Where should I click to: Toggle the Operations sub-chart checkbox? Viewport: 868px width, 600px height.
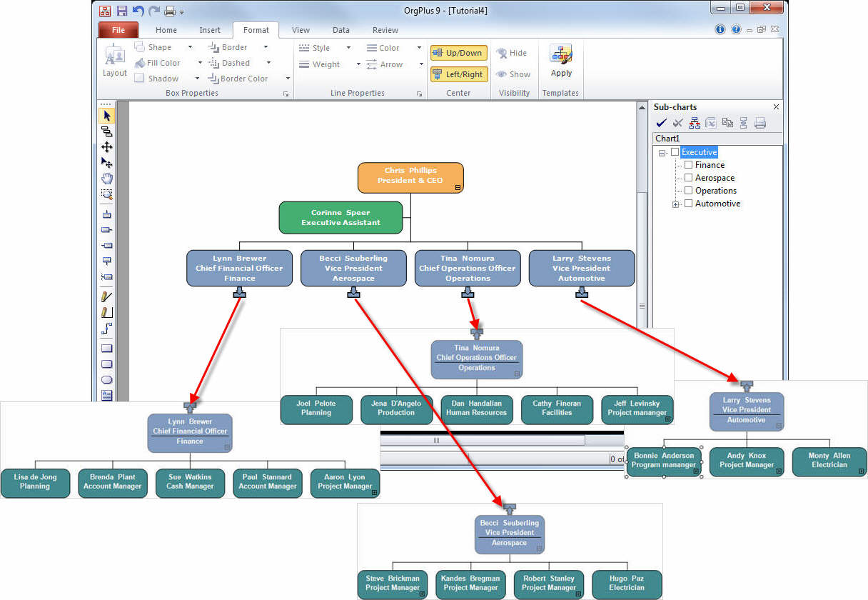tap(689, 191)
